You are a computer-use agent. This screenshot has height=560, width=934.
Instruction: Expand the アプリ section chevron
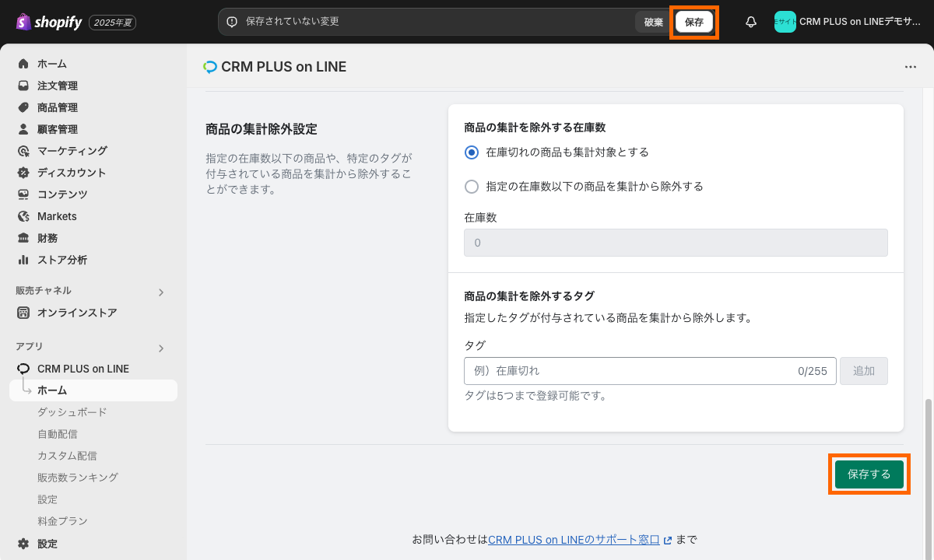pyautogui.click(x=161, y=348)
